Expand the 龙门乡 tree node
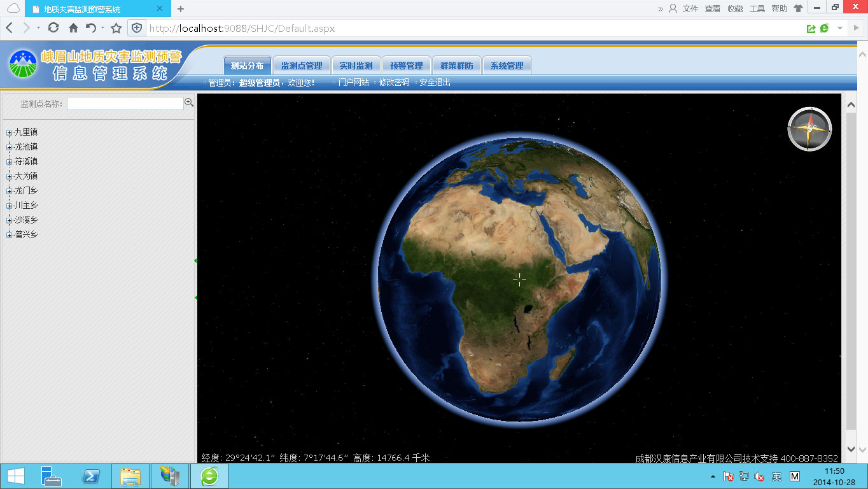Viewport: 868px width, 489px height. [10, 191]
